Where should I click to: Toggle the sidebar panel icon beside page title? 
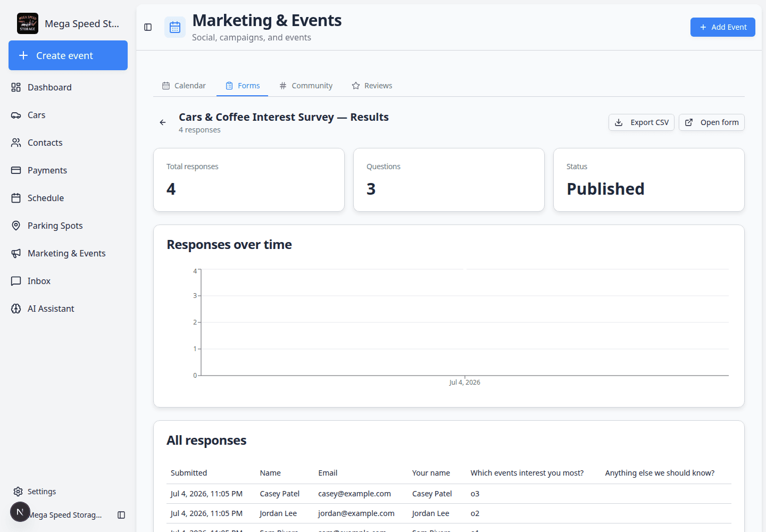pos(148,27)
